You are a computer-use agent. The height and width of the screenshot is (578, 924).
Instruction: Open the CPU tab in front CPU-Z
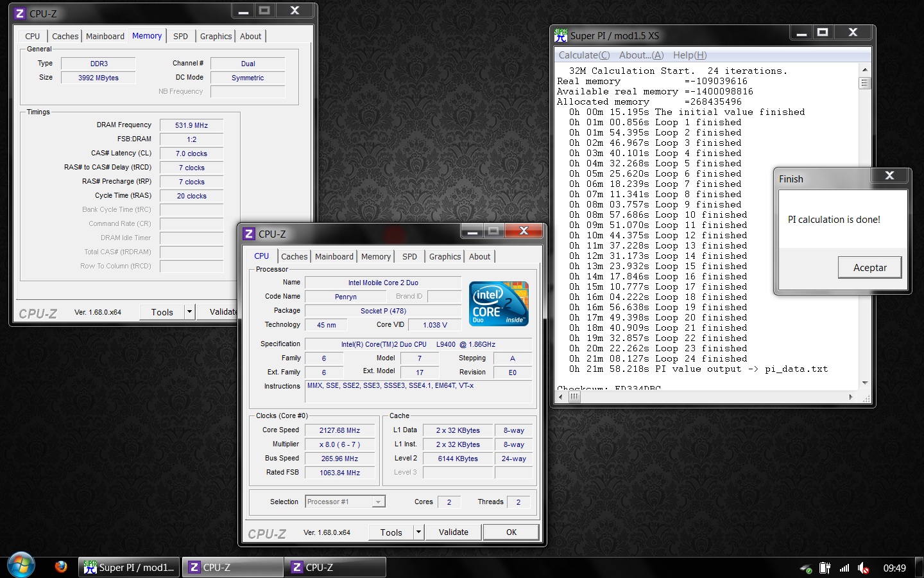pyautogui.click(x=262, y=256)
